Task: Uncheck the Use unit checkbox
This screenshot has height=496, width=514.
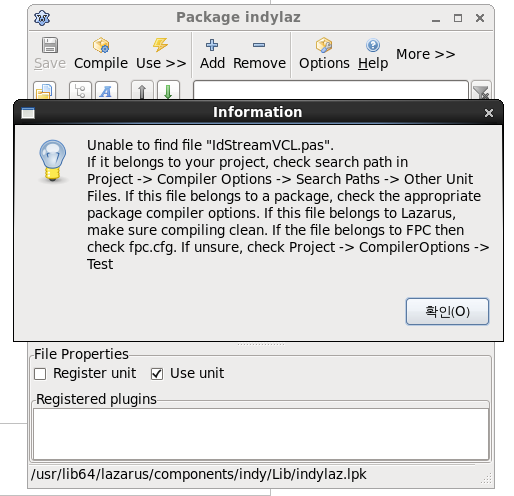Action: click(157, 374)
